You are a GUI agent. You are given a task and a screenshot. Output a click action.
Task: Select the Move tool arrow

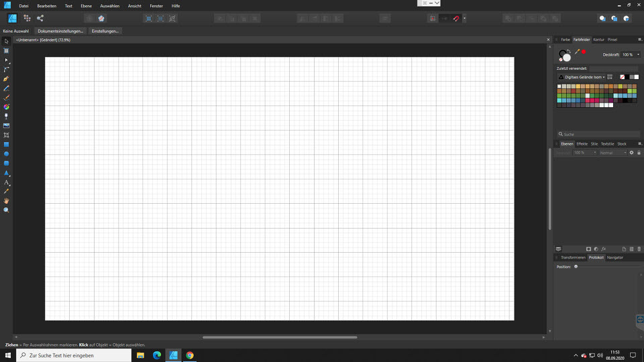pos(6,41)
